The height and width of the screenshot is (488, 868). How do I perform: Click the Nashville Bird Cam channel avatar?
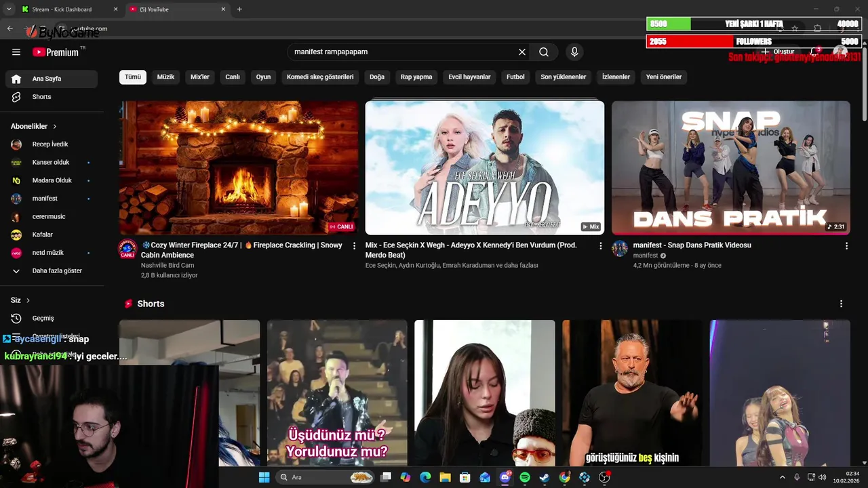(x=127, y=249)
